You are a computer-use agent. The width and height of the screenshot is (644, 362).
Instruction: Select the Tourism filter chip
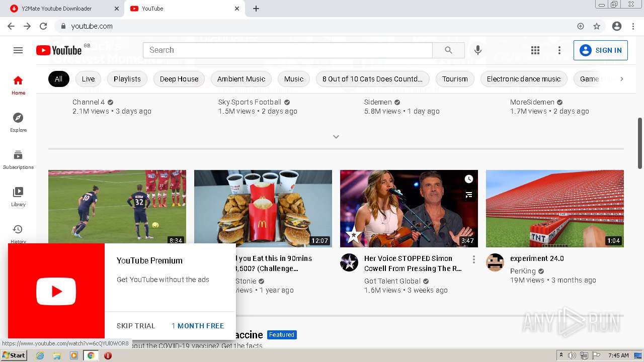[x=455, y=79]
